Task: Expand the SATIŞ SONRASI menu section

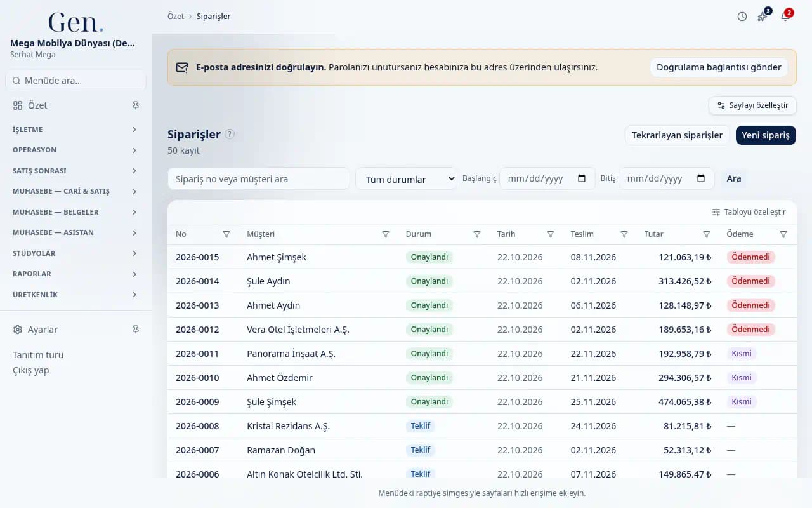Action: 75,171
